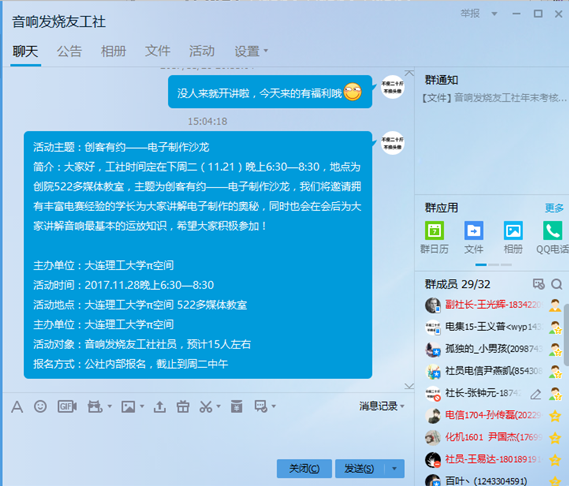Click the 发送(S) button
The height and width of the screenshot is (486, 569).
tap(359, 469)
